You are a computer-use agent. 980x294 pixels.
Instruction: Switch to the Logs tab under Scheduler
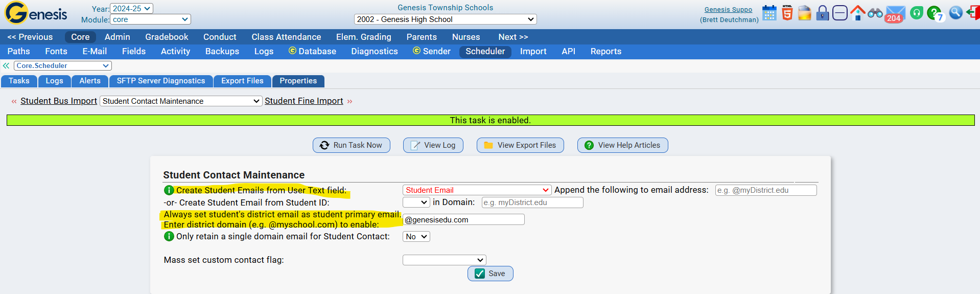click(54, 81)
